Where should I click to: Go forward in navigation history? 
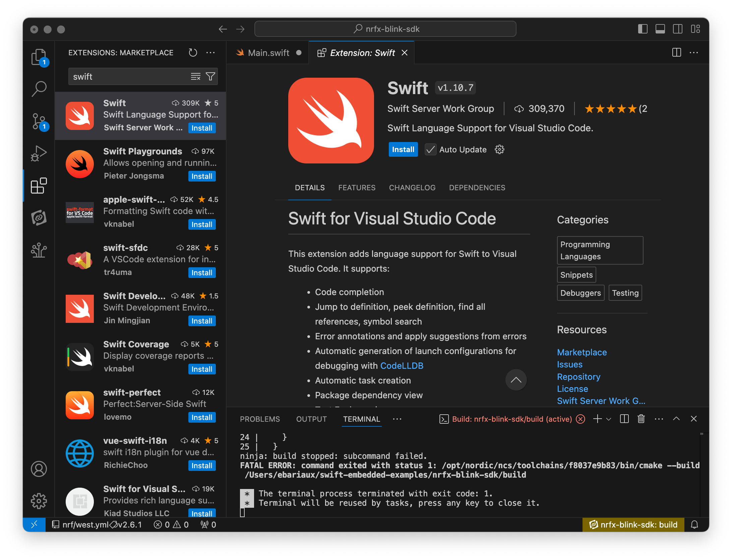240,29
